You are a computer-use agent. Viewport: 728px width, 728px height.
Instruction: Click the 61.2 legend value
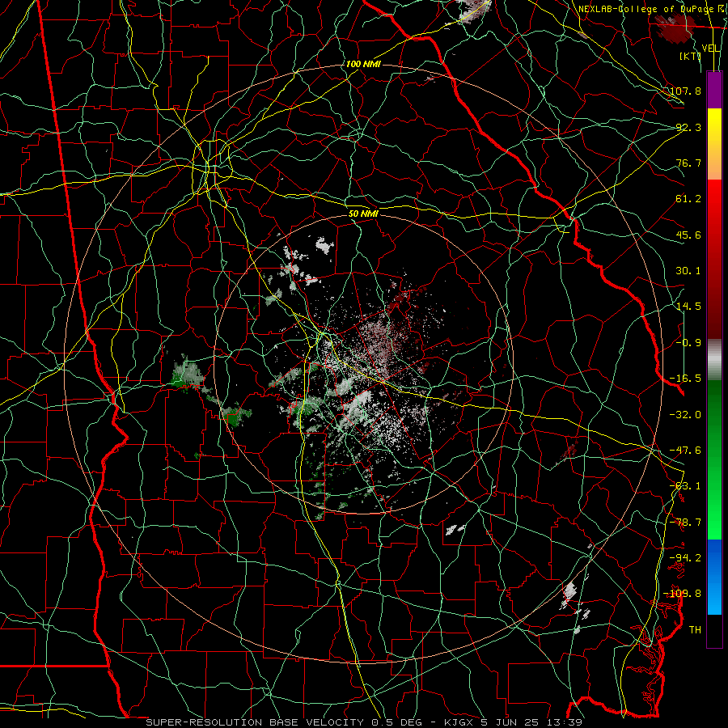tap(688, 199)
